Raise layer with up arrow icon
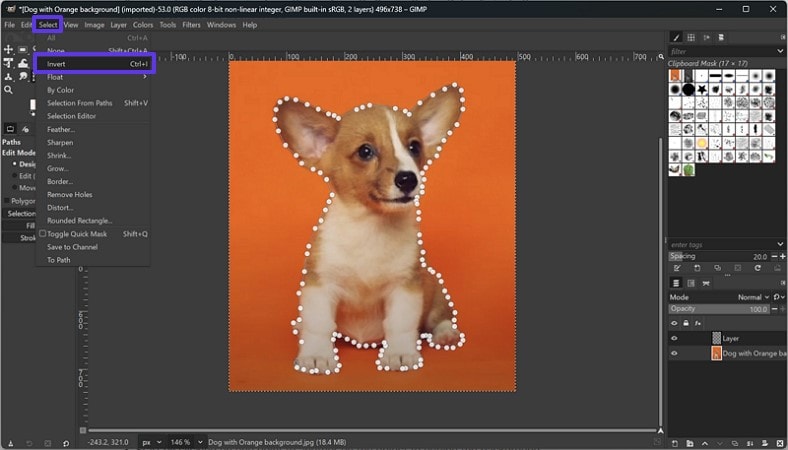Viewport: 788px width, 450px height. (x=705, y=443)
